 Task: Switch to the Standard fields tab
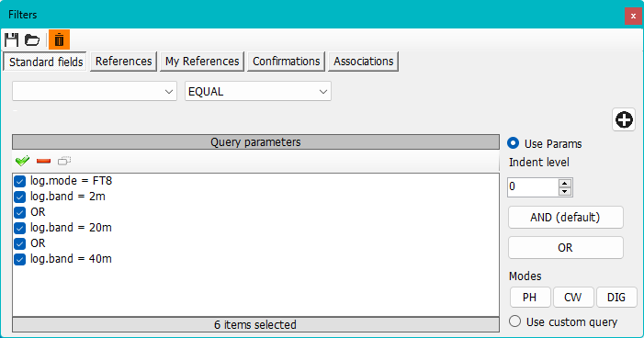(46, 62)
